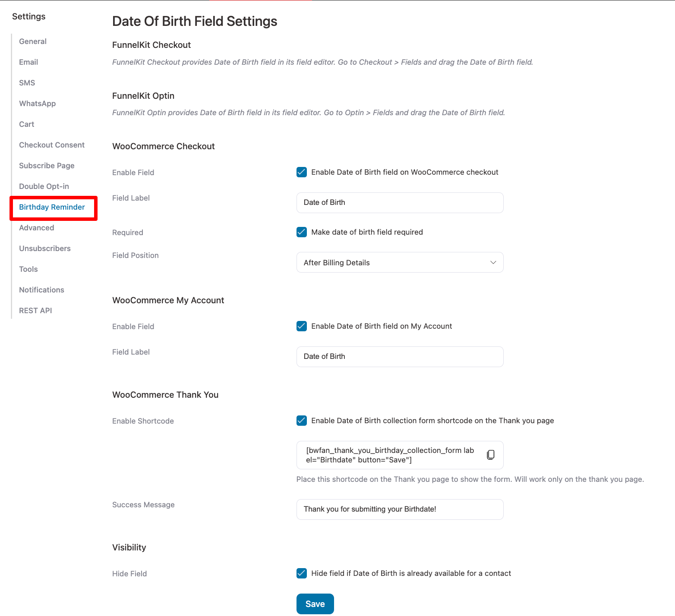
Task: Click the Field Position label
Action: pos(136,255)
